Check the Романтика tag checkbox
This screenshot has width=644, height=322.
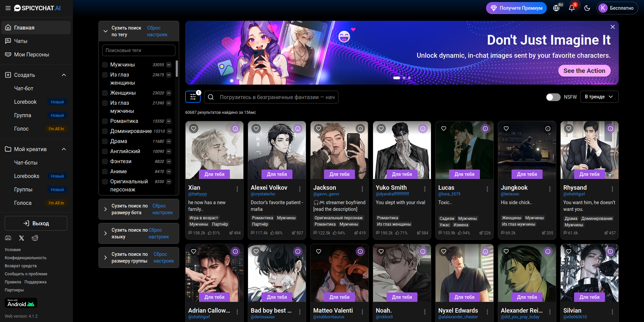pos(105,121)
